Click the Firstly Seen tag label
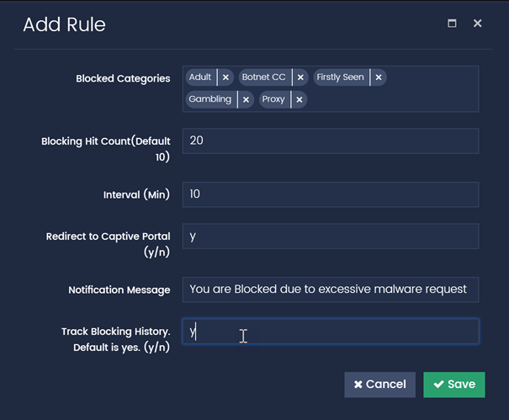509x420 pixels. [x=341, y=77]
